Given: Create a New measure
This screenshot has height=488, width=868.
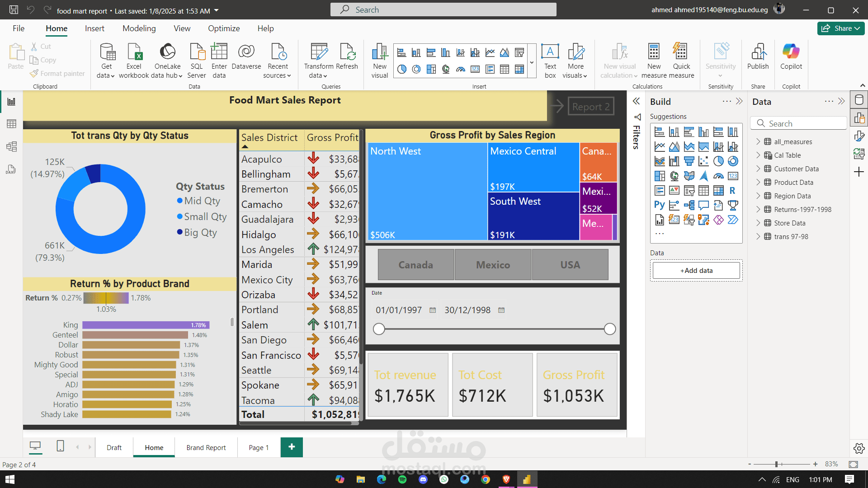Looking at the screenshot, I should coord(654,61).
